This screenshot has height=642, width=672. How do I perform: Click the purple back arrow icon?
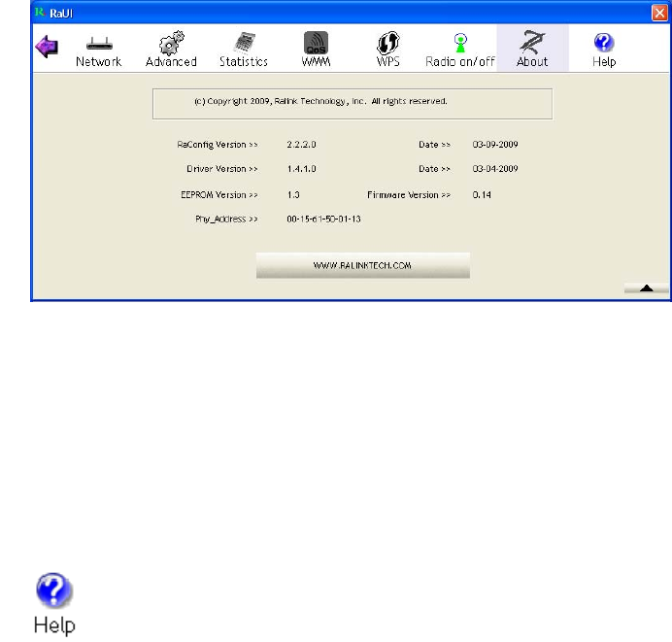click(47, 47)
